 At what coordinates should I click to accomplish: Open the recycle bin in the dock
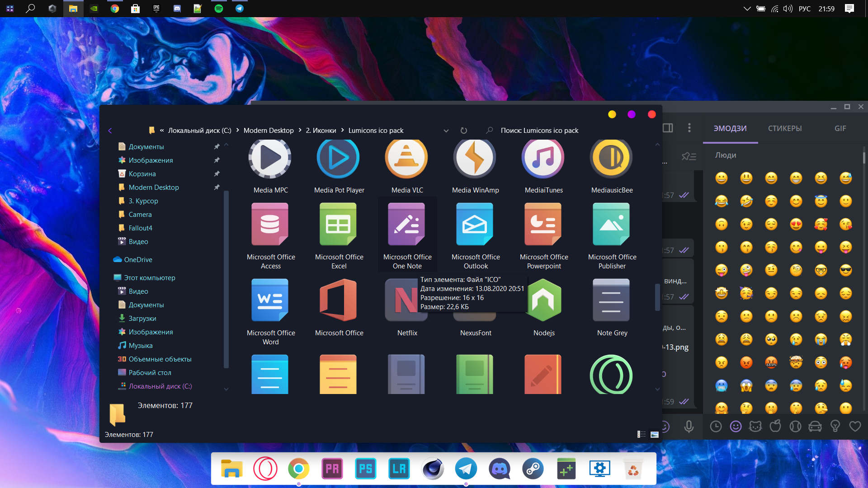633,469
